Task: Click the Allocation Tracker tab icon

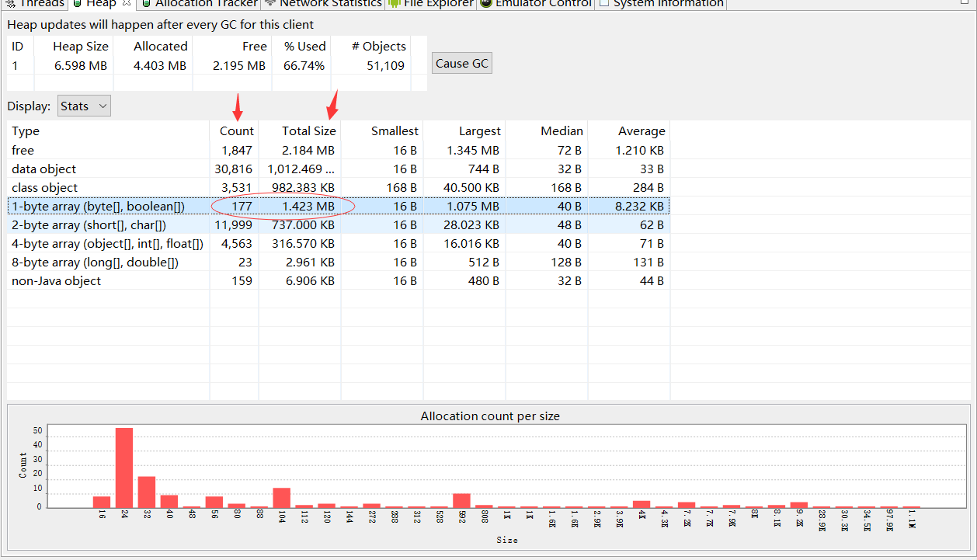Action: [145, 3]
